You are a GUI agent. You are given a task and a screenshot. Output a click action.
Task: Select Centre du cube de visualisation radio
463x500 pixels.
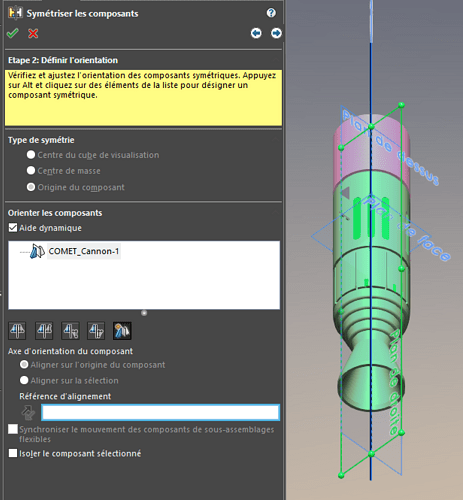31,155
